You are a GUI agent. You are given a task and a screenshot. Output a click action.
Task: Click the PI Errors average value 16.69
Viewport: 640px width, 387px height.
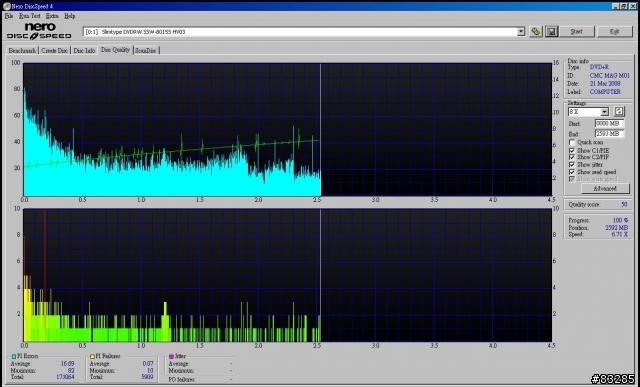[67, 364]
